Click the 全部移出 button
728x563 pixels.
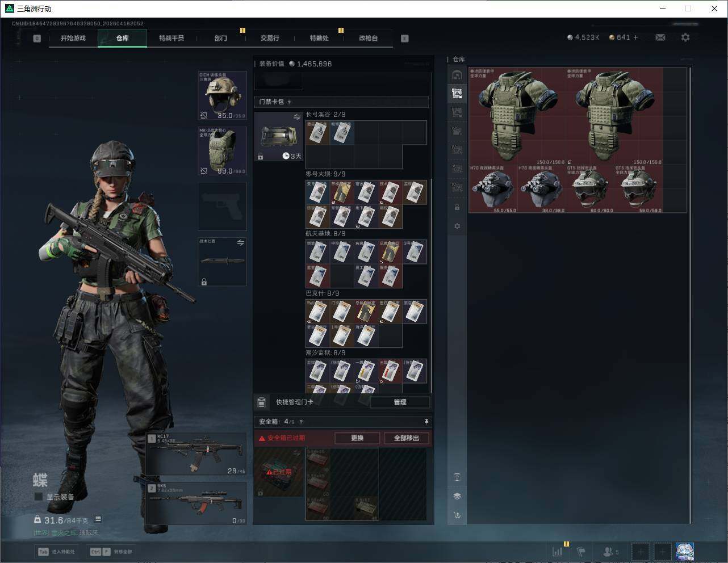(x=407, y=438)
